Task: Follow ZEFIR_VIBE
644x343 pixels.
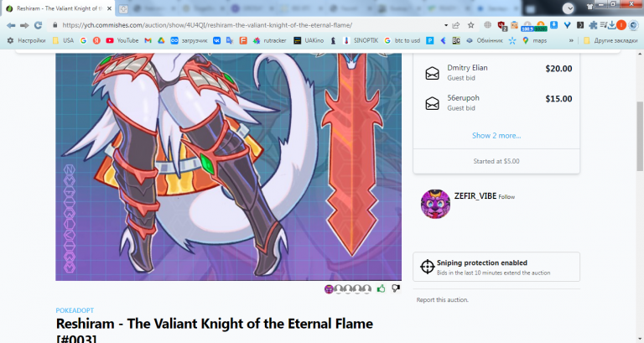Action: click(506, 197)
